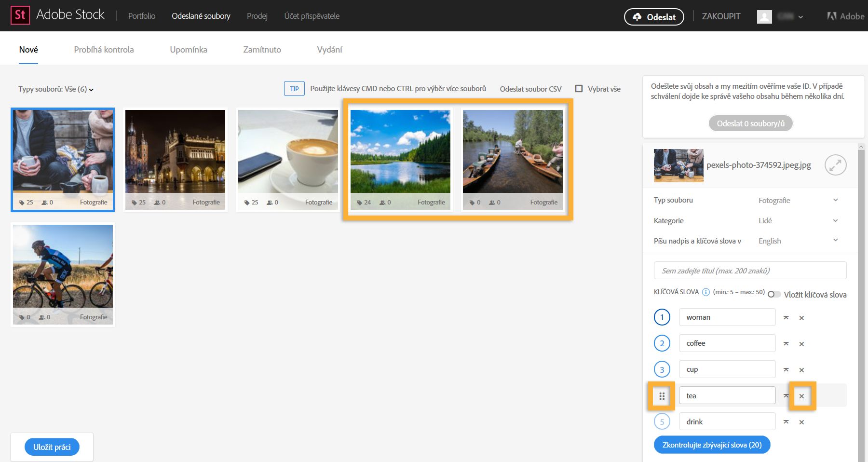This screenshot has width=868, height=462.
Task: Remove the keyword 'woman'
Action: 801,318
